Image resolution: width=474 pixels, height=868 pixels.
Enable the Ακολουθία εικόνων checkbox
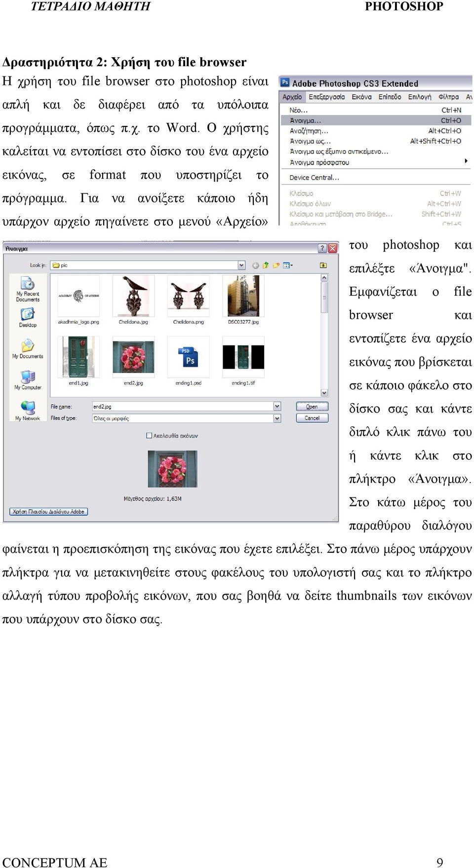(149, 436)
